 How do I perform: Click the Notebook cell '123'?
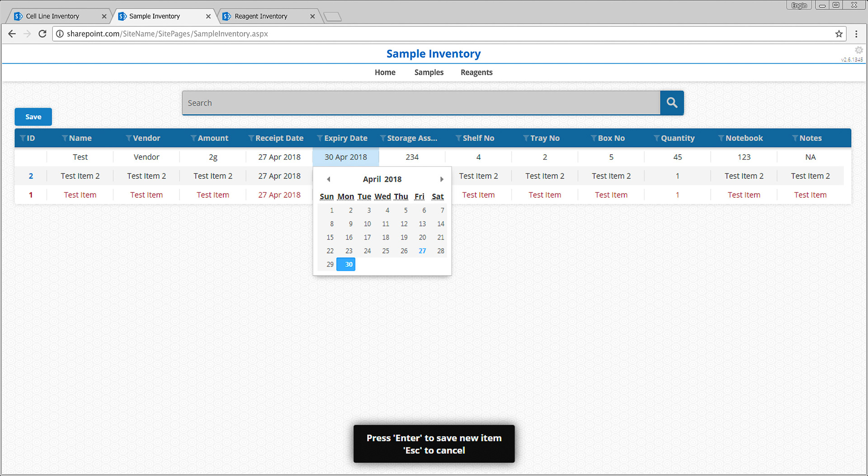pyautogui.click(x=744, y=157)
